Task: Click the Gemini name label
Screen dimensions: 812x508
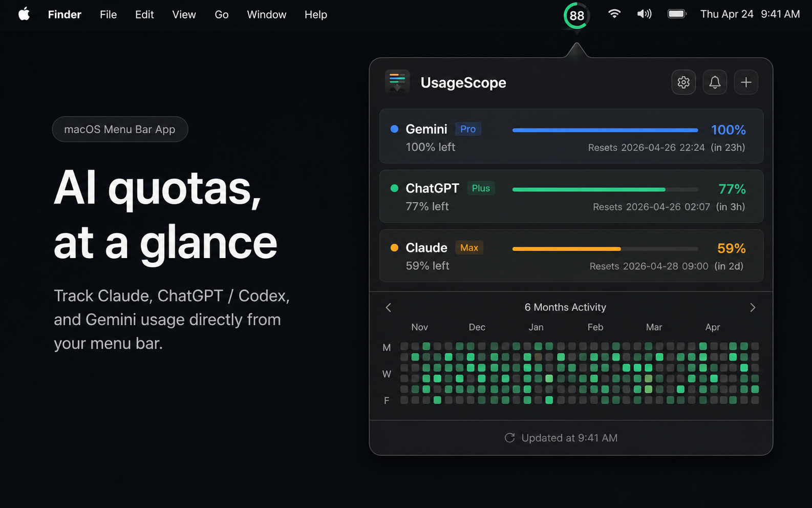Action: (x=426, y=129)
